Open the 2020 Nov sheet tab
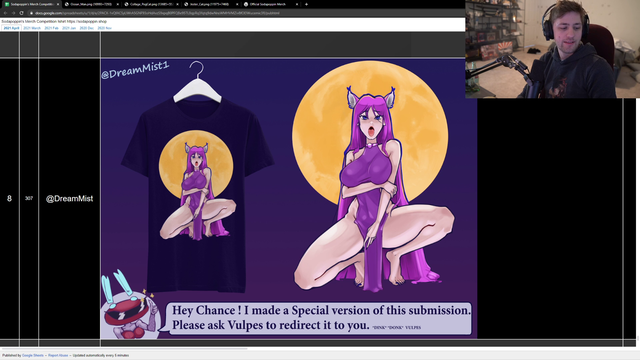This screenshot has width=640, height=360. [x=104, y=28]
